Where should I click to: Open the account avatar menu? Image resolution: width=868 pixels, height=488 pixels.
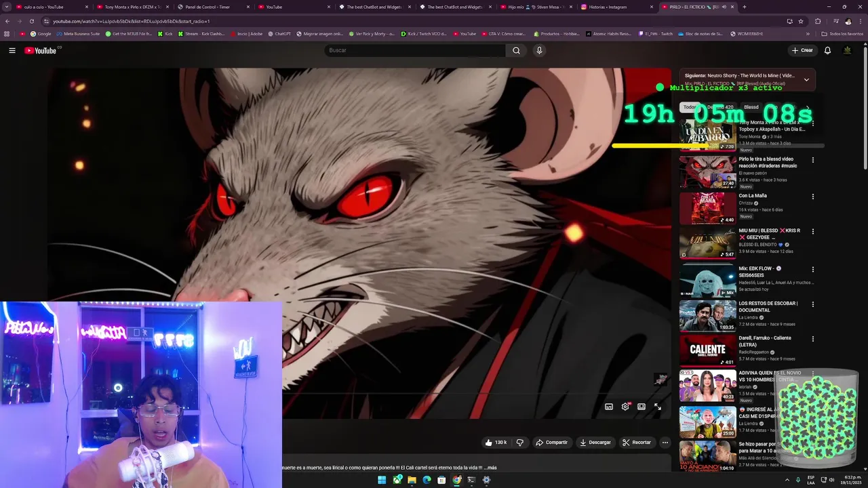point(847,50)
